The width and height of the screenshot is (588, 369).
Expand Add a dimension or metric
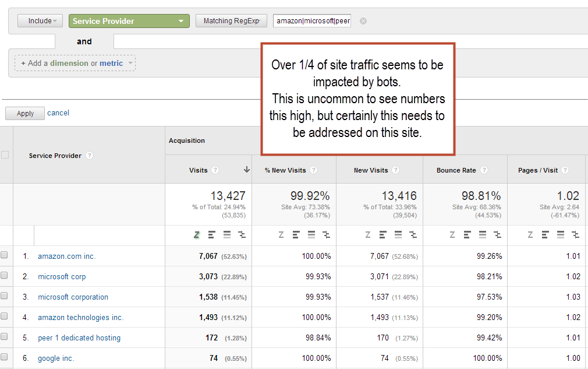(x=75, y=63)
